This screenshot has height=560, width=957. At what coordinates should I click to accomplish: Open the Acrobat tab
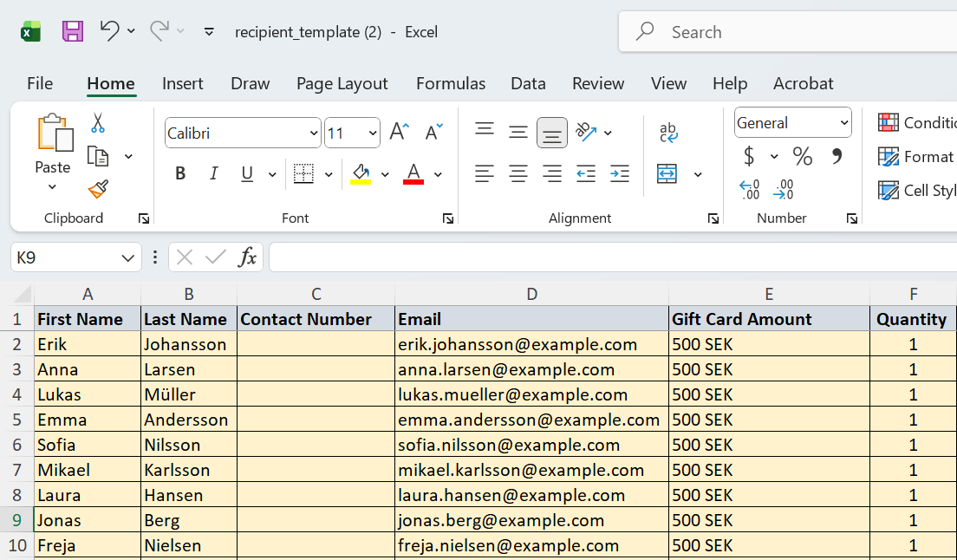pyautogui.click(x=804, y=83)
